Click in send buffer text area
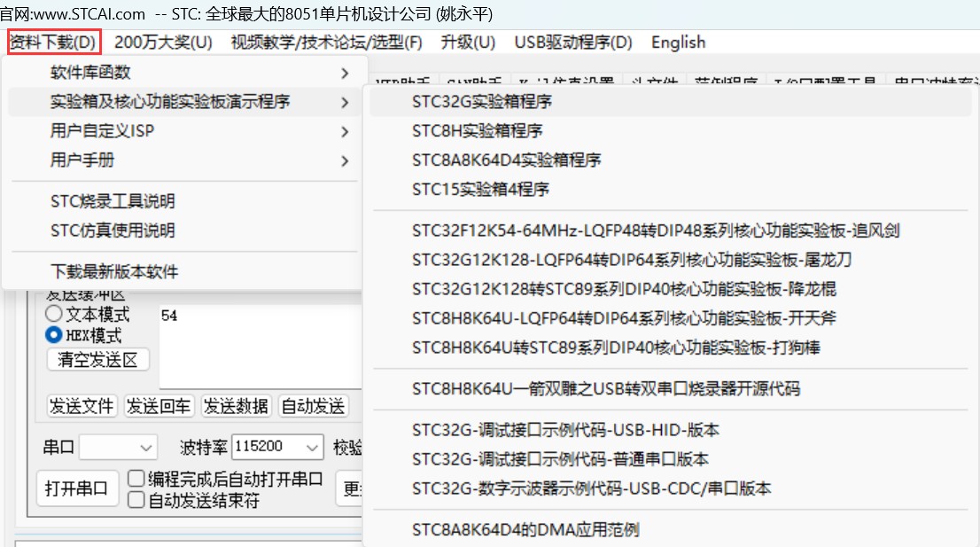This screenshot has width=980, height=547. 260,347
